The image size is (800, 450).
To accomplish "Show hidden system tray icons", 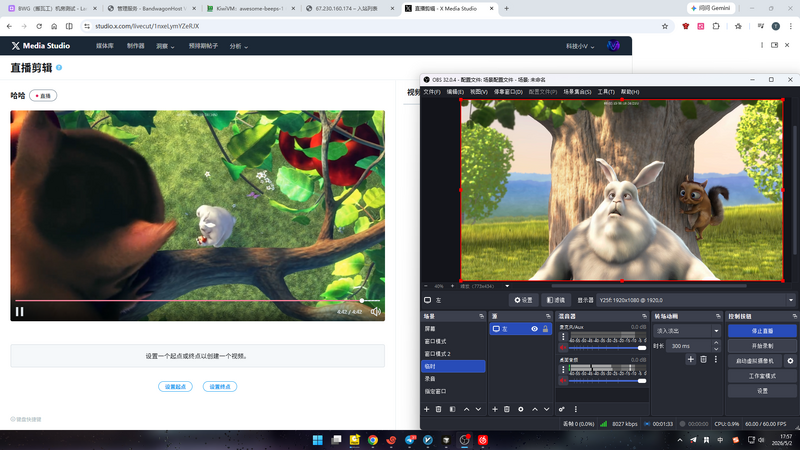I will (x=680, y=440).
